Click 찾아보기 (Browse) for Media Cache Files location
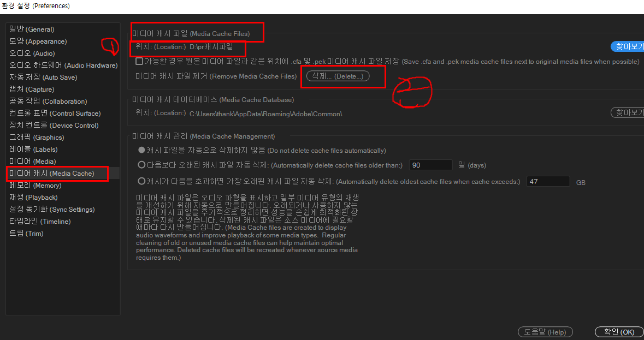The image size is (644, 340). (x=627, y=46)
